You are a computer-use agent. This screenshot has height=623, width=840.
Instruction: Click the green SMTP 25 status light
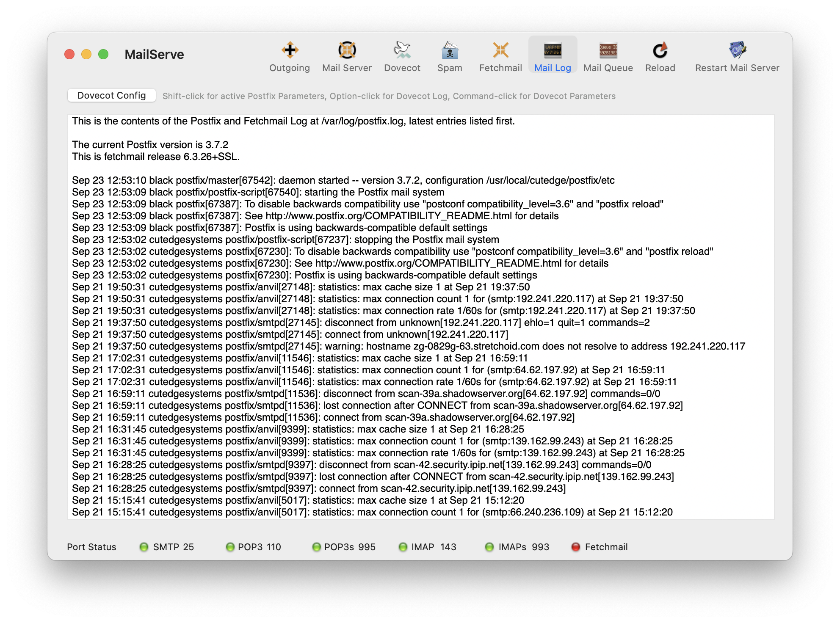pos(144,547)
